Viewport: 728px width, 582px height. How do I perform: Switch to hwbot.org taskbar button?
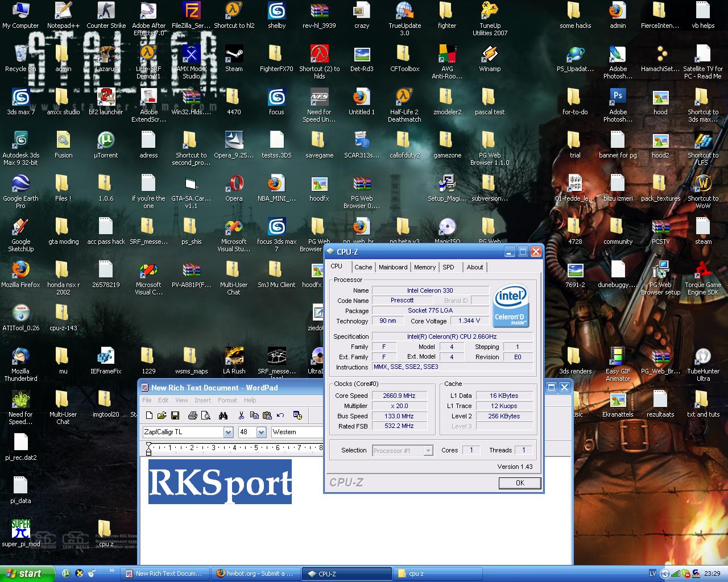[255, 573]
